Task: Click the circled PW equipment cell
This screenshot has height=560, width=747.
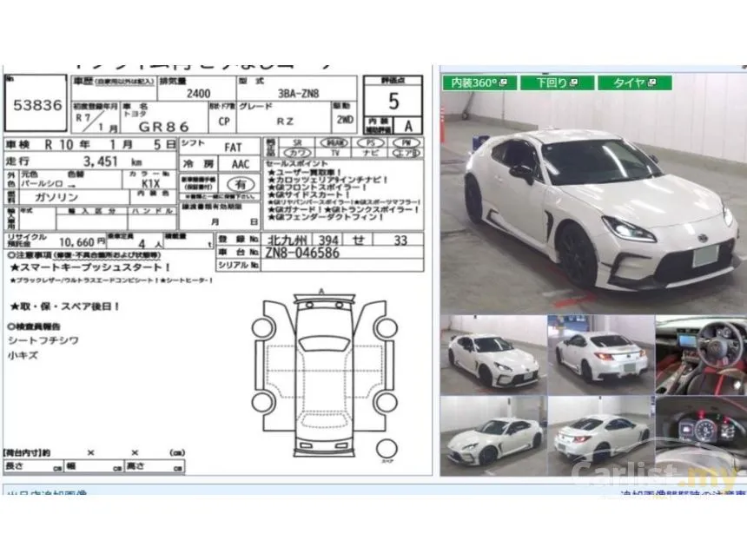Action: [407, 142]
